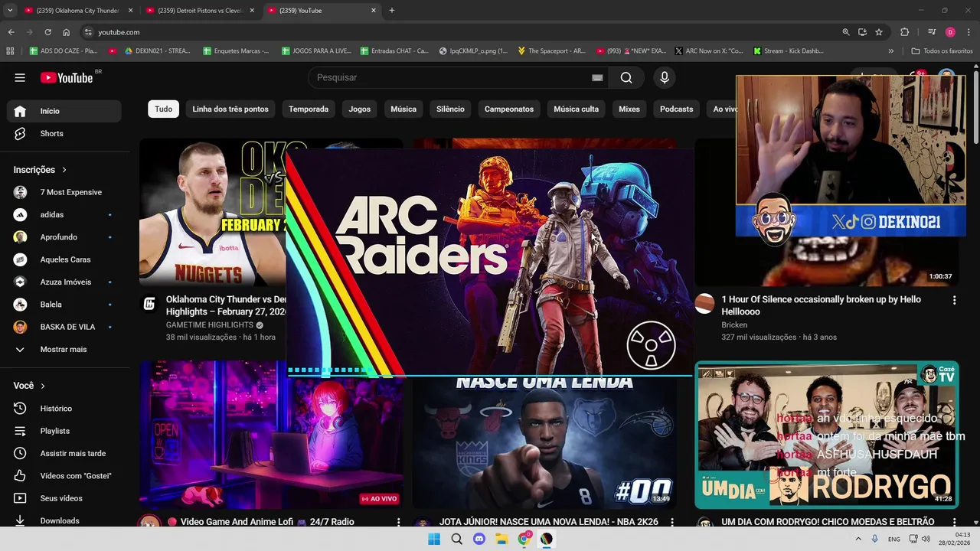Open Chrome extensions puzzle icon
Image resolution: width=980 pixels, height=551 pixels.
904,32
